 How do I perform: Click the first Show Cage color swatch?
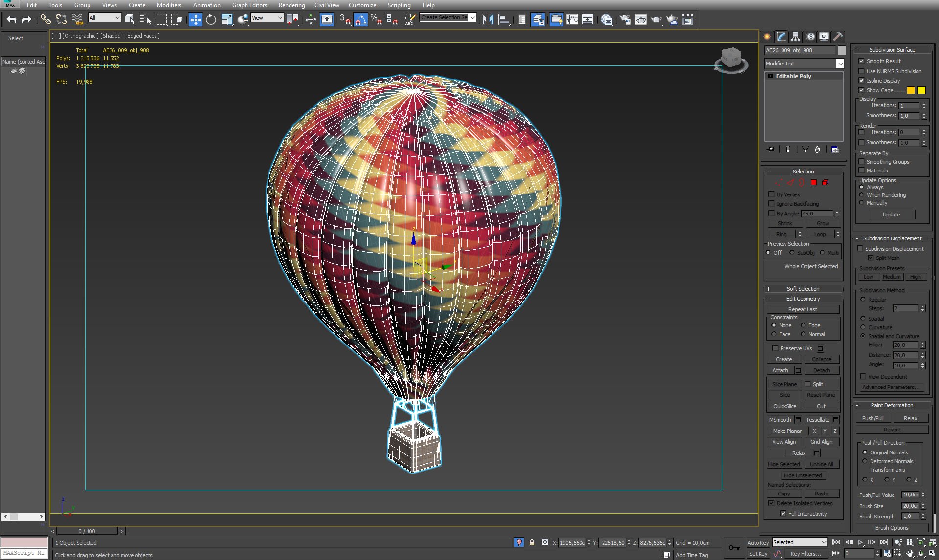(x=911, y=90)
